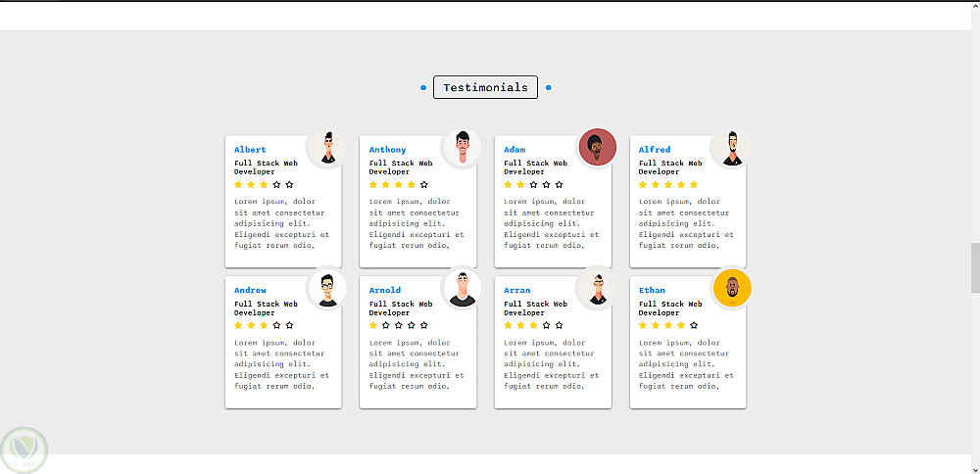Click first star in Arnold's rating
980x474 pixels.
[373, 325]
